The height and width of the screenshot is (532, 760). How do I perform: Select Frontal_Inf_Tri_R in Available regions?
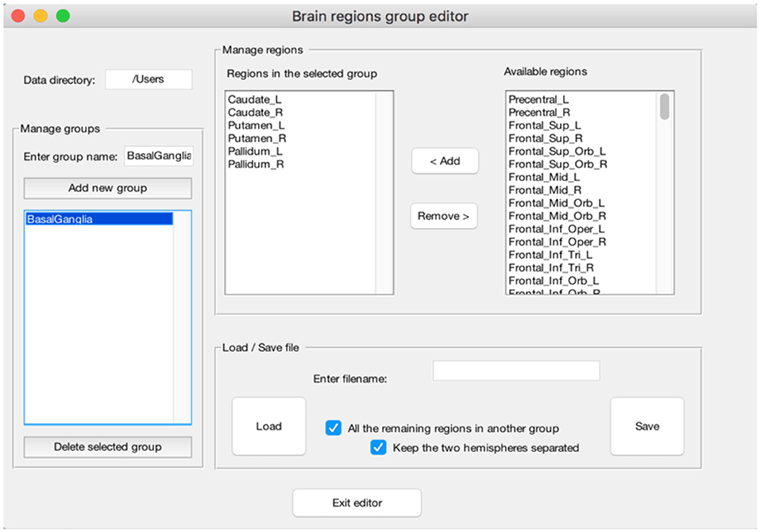[x=581, y=268]
